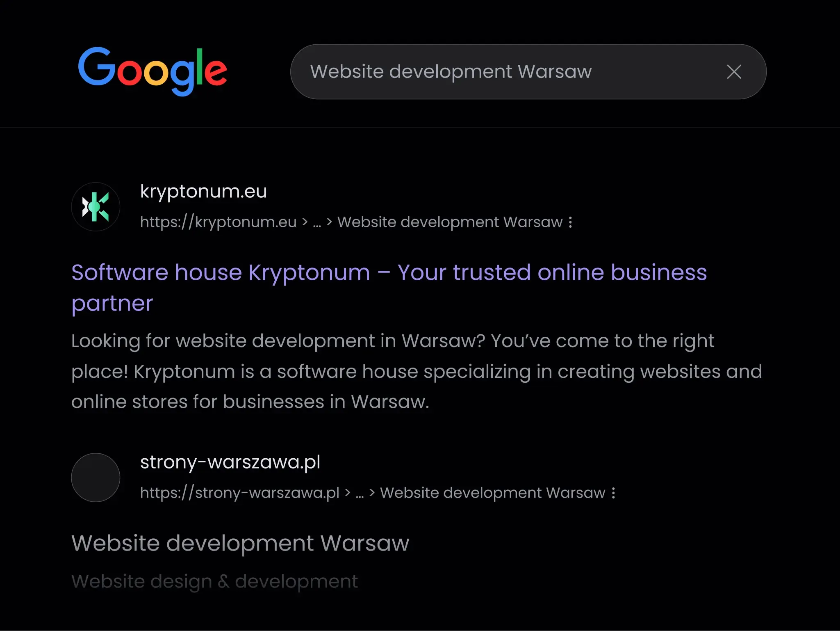Click Website development Warsaw breadcrumb of kryptonum
This screenshot has width=840, height=631.
pyautogui.click(x=450, y=222)
